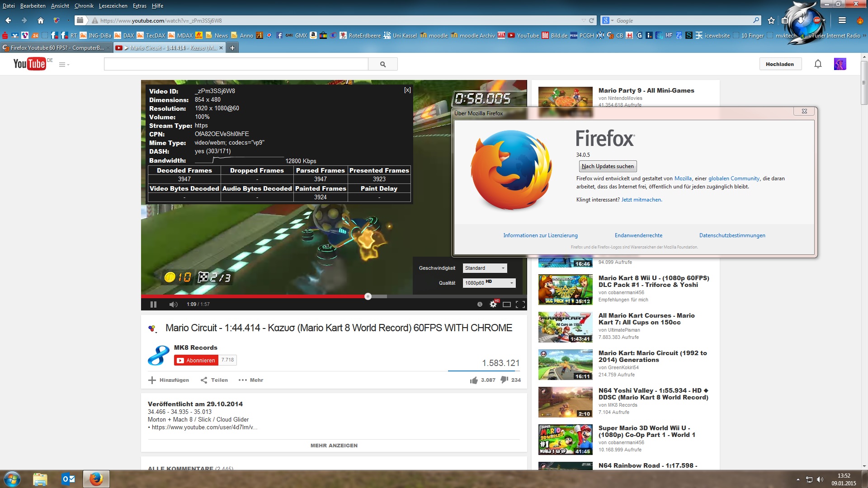Pause the video with the pause button
The height and width of the screenshot is (488, 868).
click(x=153, y=305)
